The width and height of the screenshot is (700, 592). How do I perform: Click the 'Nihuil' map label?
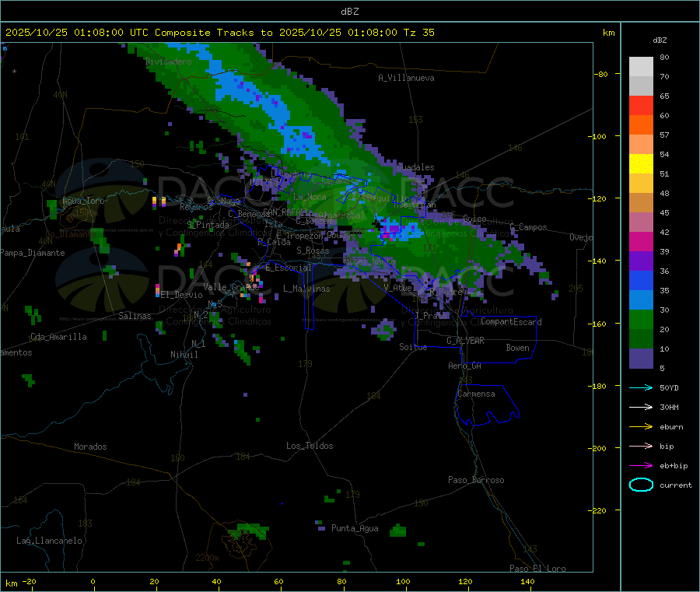tap(184, 355)
